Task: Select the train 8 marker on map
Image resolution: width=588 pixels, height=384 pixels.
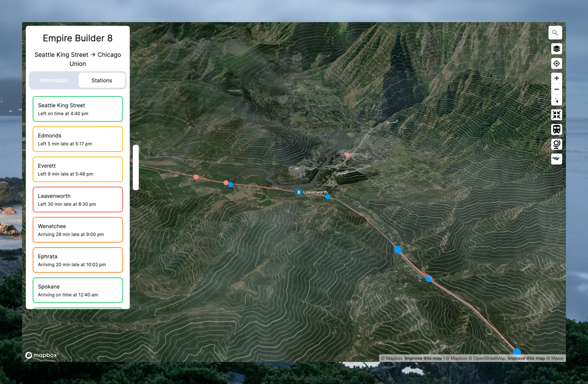Action: click(298, 192)
